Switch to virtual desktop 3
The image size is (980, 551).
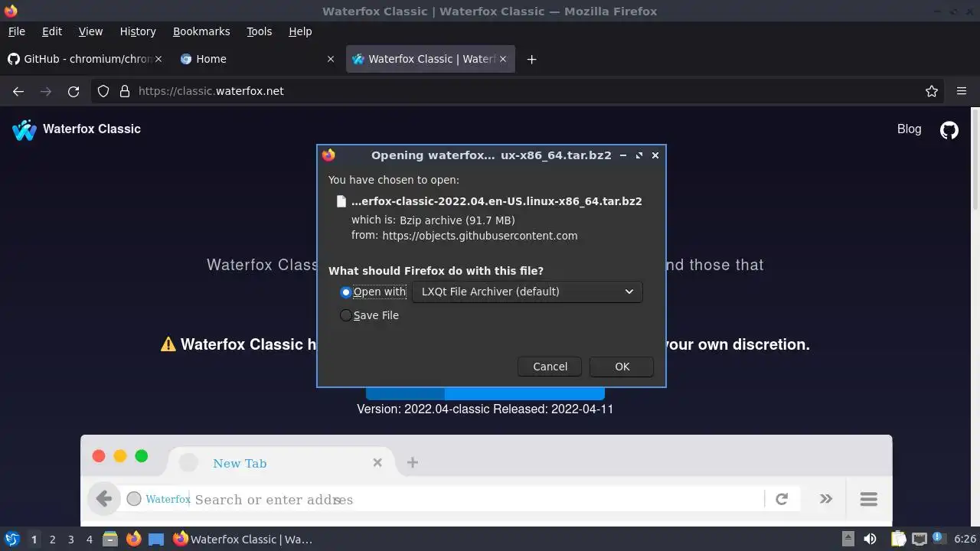[70, 540]
